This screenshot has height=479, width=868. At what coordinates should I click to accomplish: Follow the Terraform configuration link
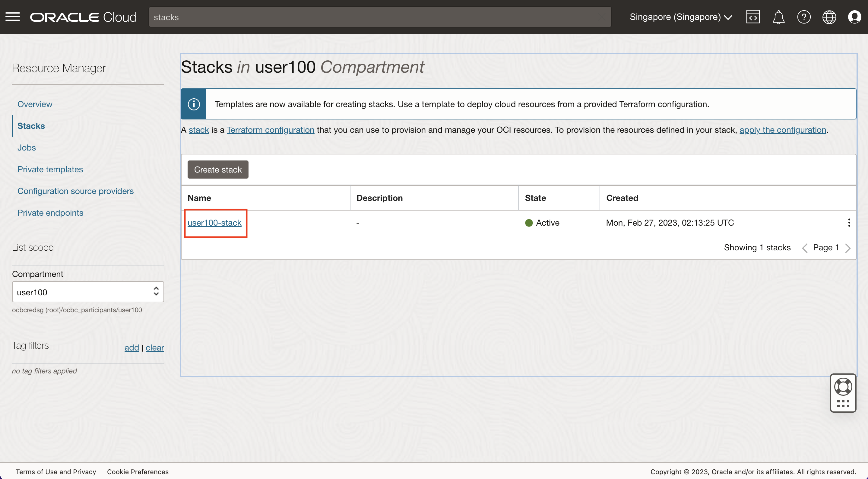pyautogui.click(x=270, y=130)
